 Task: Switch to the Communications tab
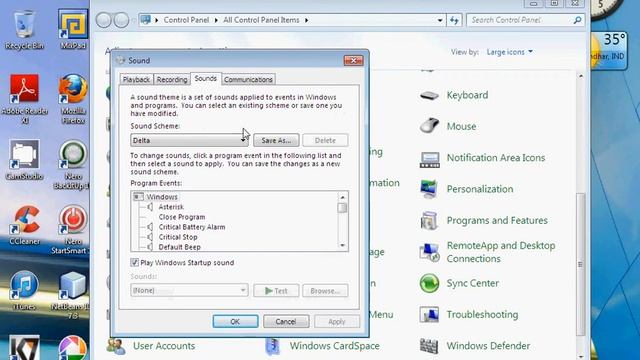(248, 80)
